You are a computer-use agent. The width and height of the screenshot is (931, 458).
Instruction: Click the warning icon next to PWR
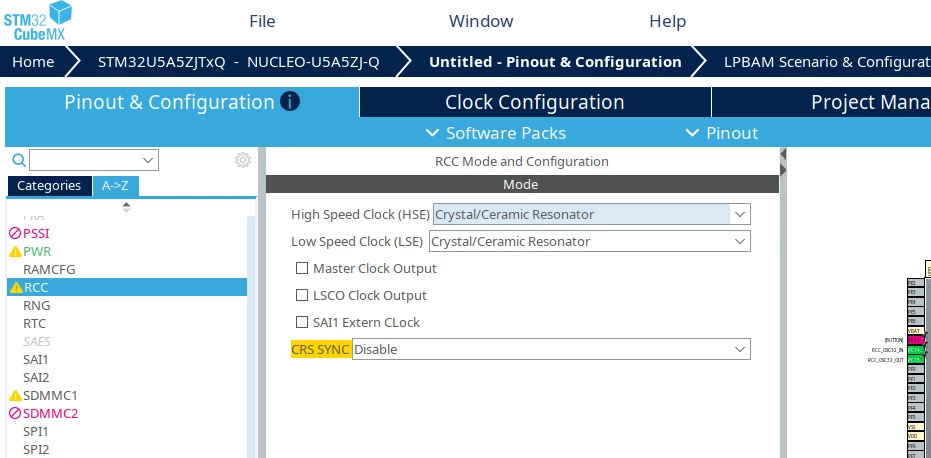point(15,252)
